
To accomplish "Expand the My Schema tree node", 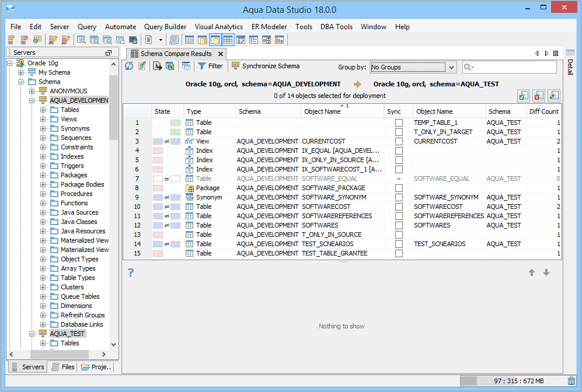I will pyautogui.click(x=21, y=72).
